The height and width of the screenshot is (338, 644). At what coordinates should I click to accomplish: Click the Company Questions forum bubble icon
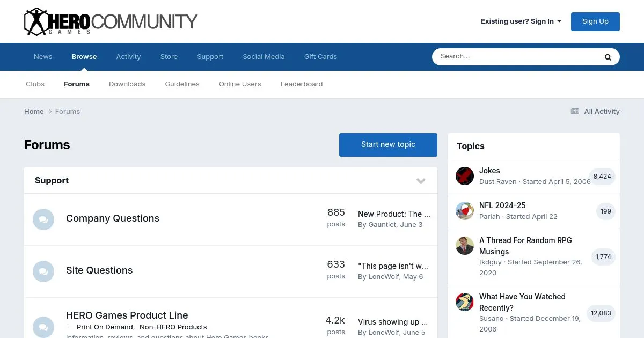pyautogui.click(x=43, y=219)
